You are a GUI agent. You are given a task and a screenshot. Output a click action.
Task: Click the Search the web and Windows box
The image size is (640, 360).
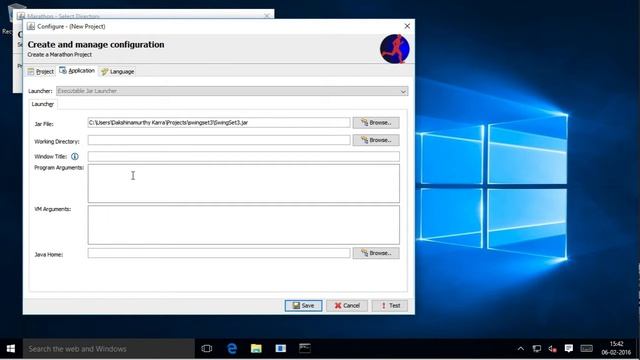(109, 349)
